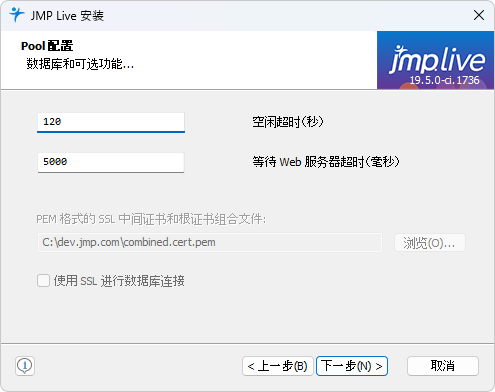Click the 数据库和可选功能... subtitle

point(80,64)
